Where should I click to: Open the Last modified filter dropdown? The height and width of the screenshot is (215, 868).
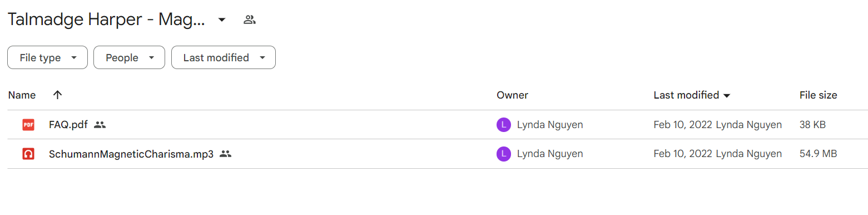tap(224, 57)
